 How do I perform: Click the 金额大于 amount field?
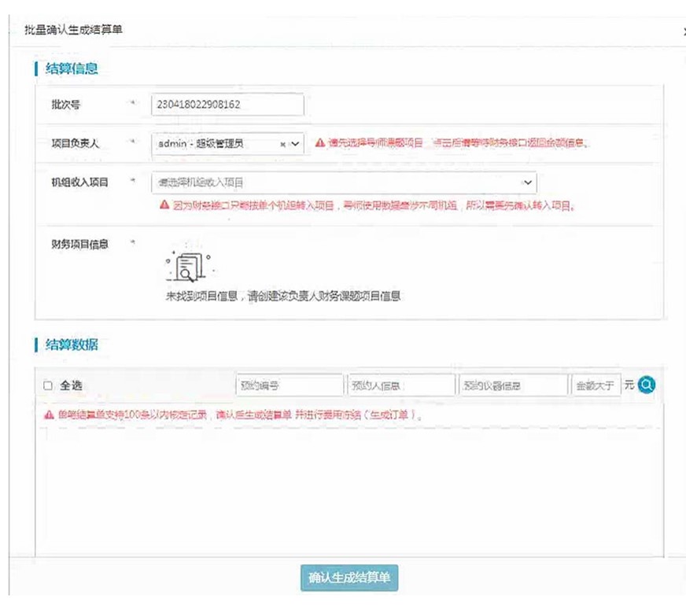coord(596,385)
